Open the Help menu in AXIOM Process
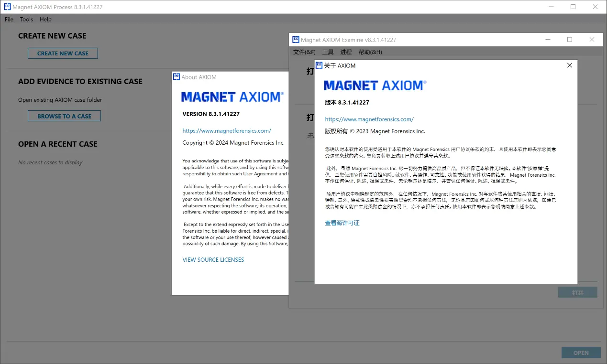Screen dimensions: 607x364 click(45, 19)
